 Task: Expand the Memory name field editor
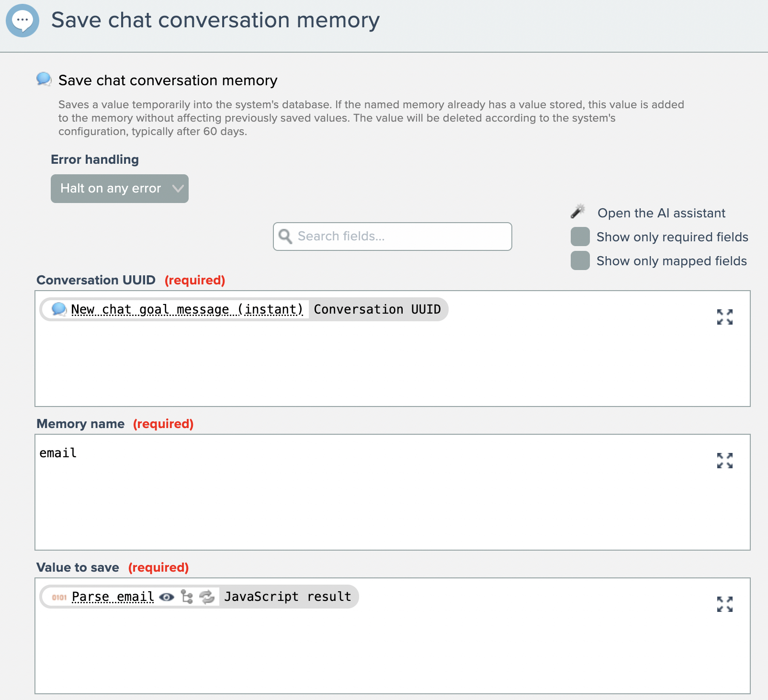[724, 461]
